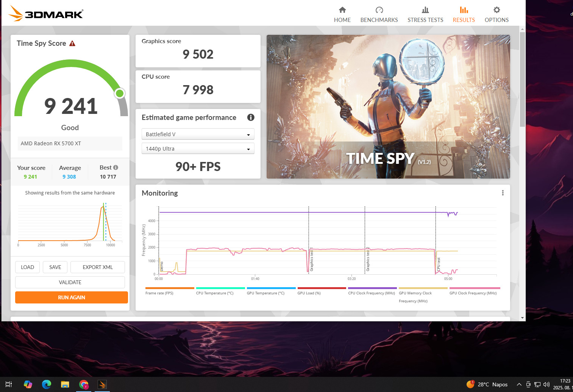This screenshot has height=392, width=573.
Task: Click the Average score 9 308
Action: pos(69,177)
